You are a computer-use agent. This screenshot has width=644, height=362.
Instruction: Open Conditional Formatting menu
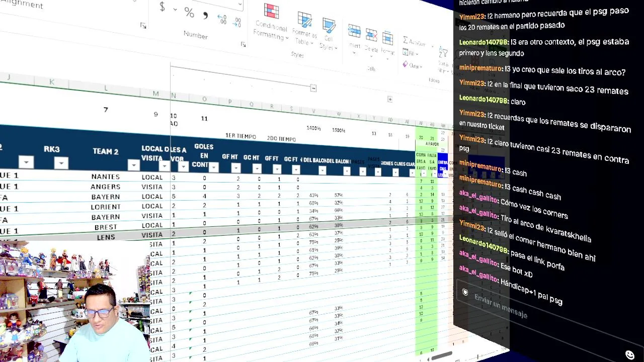(x=271, y=23)
